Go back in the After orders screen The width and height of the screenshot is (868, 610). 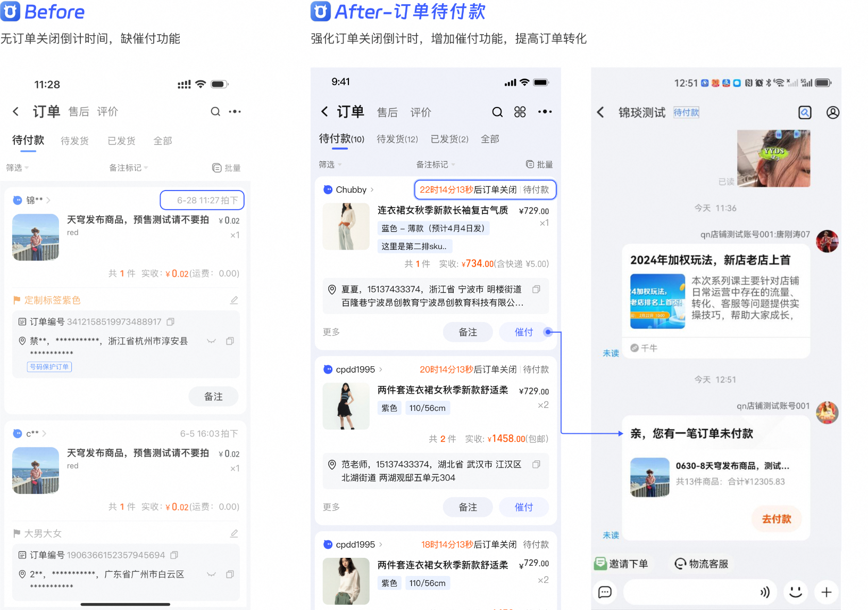coord(324,111)
